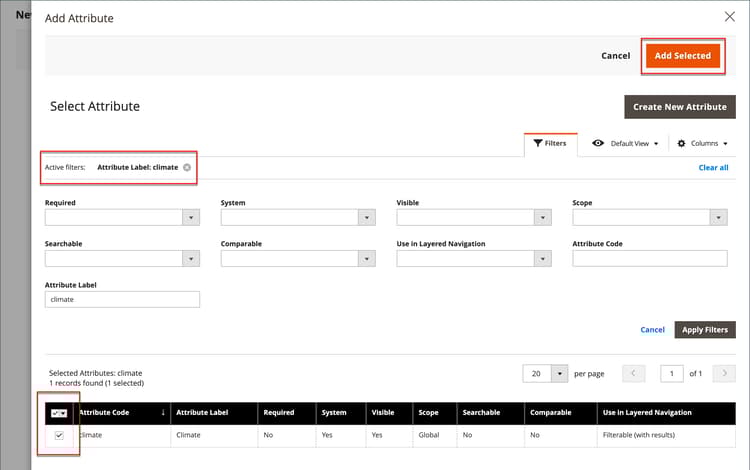The height and width of the screenshot is (470, 750).
Task: Open the Scope filter dropdown
Action: 718,217
